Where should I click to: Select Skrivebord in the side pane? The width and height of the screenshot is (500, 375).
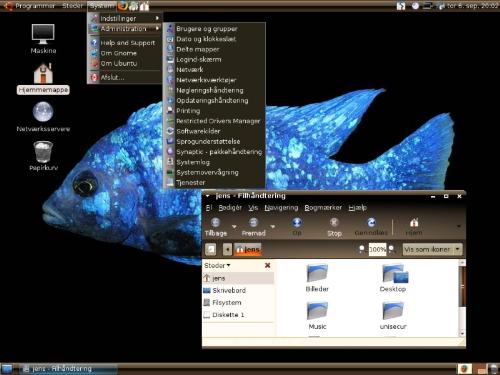click(238, 290)
